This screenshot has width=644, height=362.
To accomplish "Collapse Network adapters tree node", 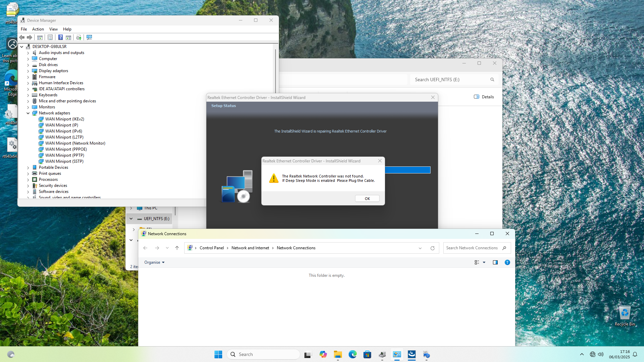I will pos(28,113).
